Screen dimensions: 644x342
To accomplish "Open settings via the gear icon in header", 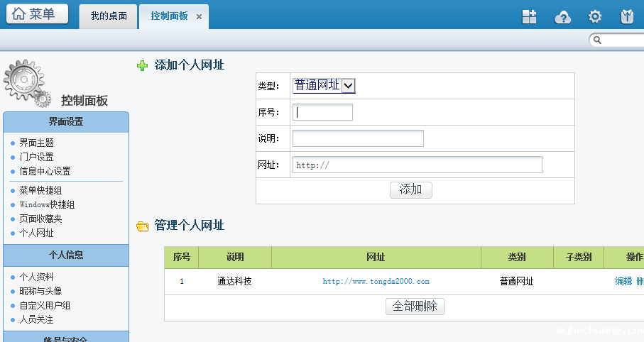I will (595, 17).
